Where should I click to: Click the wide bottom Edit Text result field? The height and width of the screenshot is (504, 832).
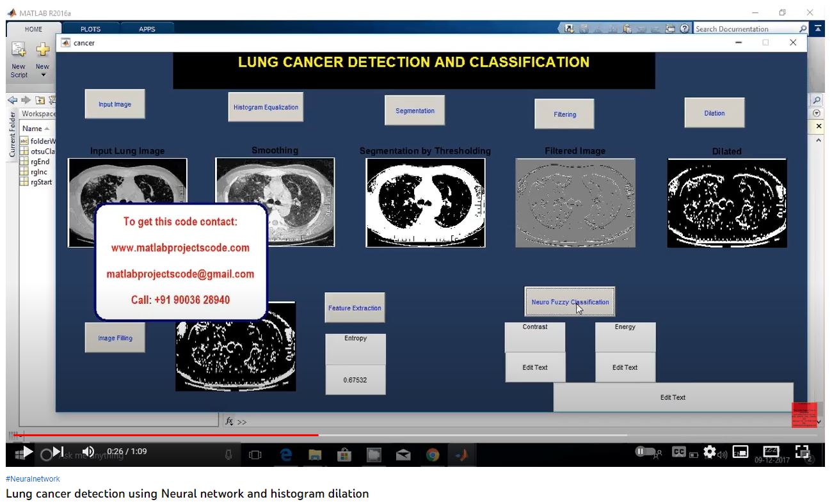click(x=673, y=397)
